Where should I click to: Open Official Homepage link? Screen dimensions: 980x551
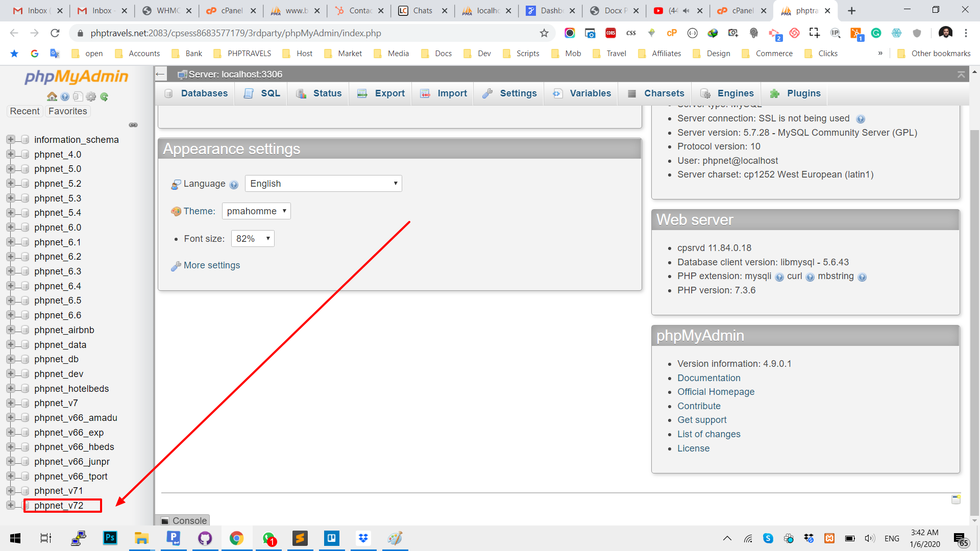[x=716, y=392]
